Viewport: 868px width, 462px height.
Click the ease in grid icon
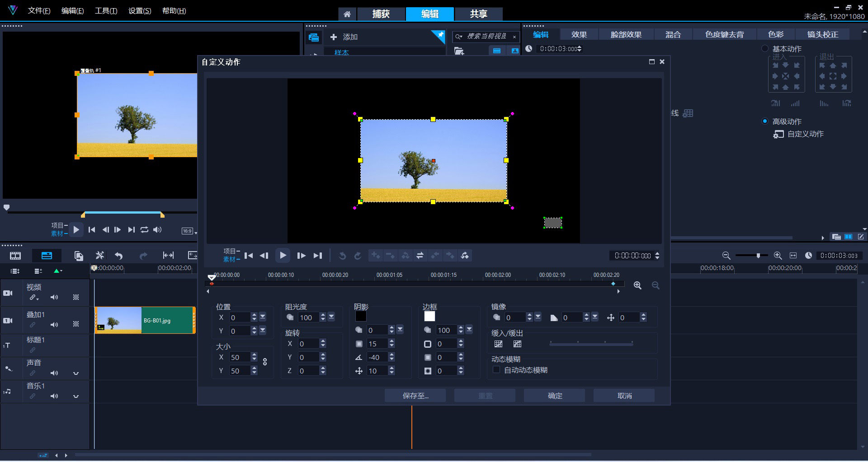[x=498, y=344]
